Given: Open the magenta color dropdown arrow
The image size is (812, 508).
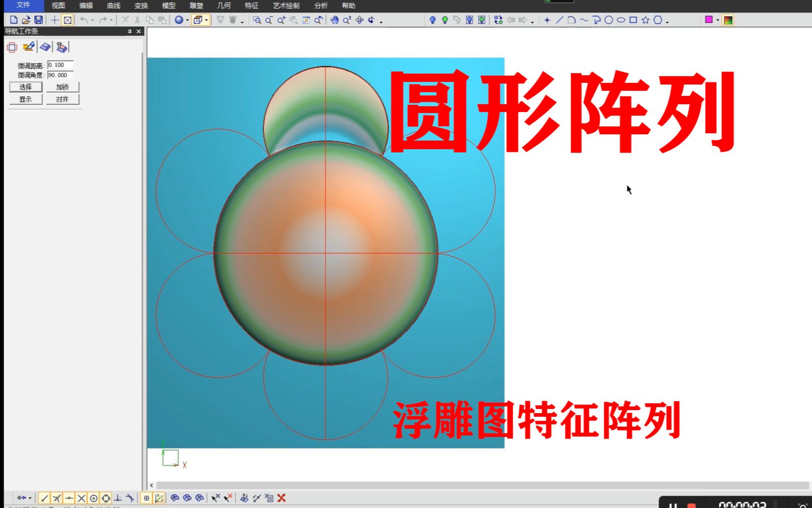Looking at the screenshot, I should click(718, 20).
